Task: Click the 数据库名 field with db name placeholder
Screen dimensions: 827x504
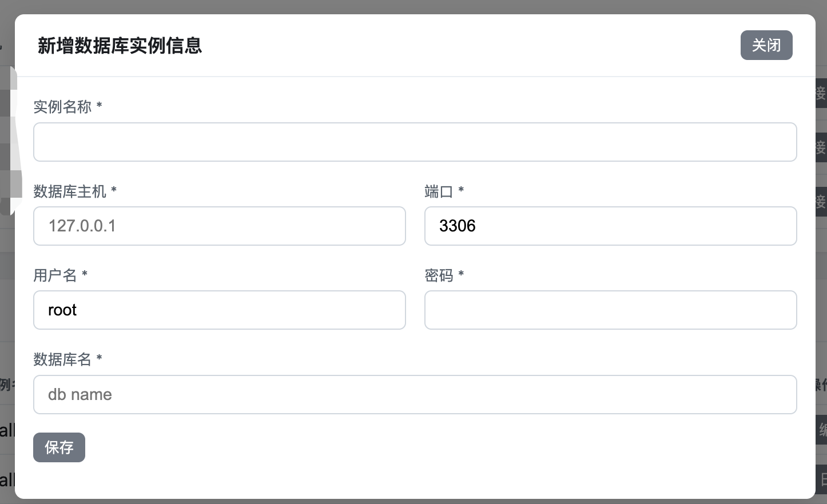Action: click(415, 394)
